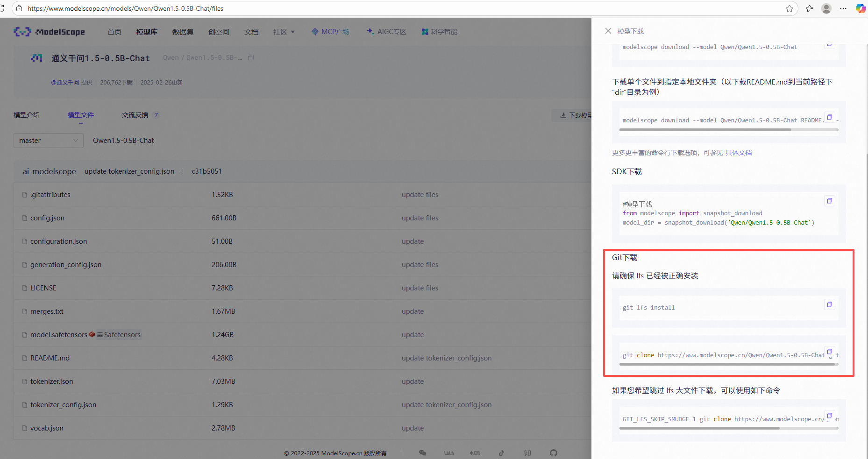Open the .gitattributes file

coord(50,195)
